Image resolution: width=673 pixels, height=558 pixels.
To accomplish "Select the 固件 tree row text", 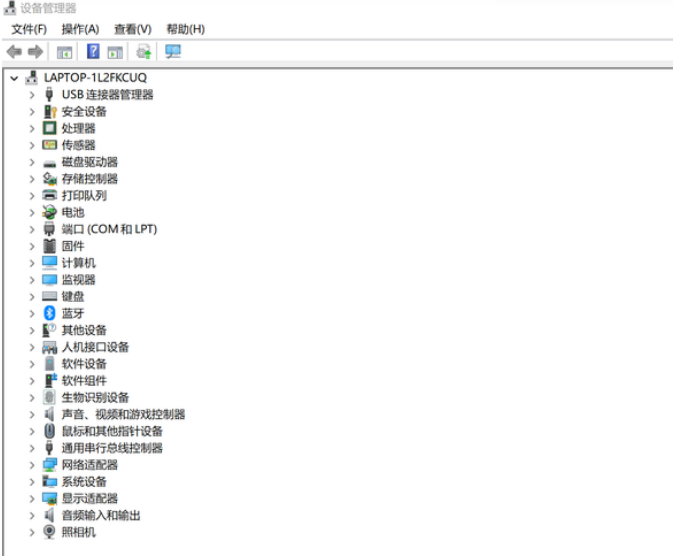I will point(73,246).
